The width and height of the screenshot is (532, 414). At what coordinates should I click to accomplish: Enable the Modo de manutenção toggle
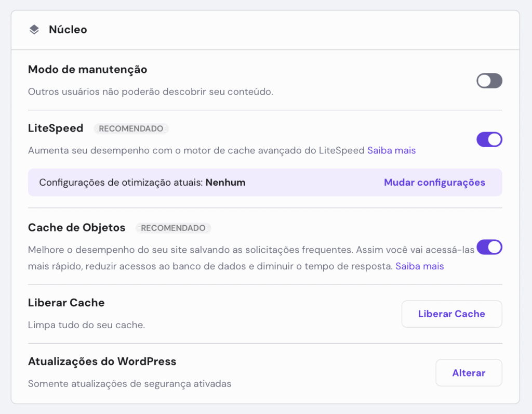489,81
